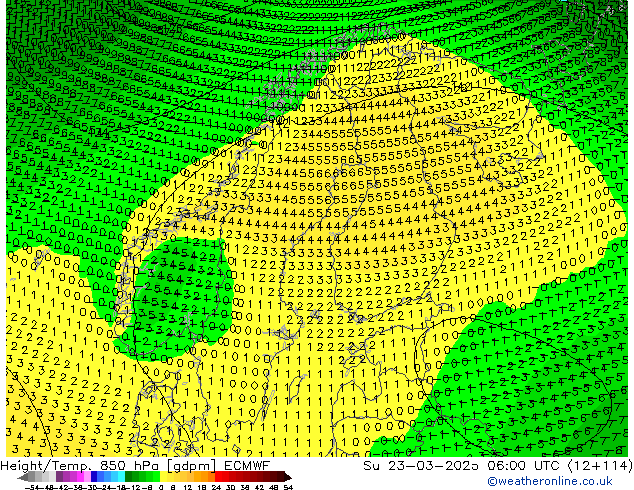This screenshot has width=634, height=490.
Task: Click the '850 hPa' level text
Action: 131,465
